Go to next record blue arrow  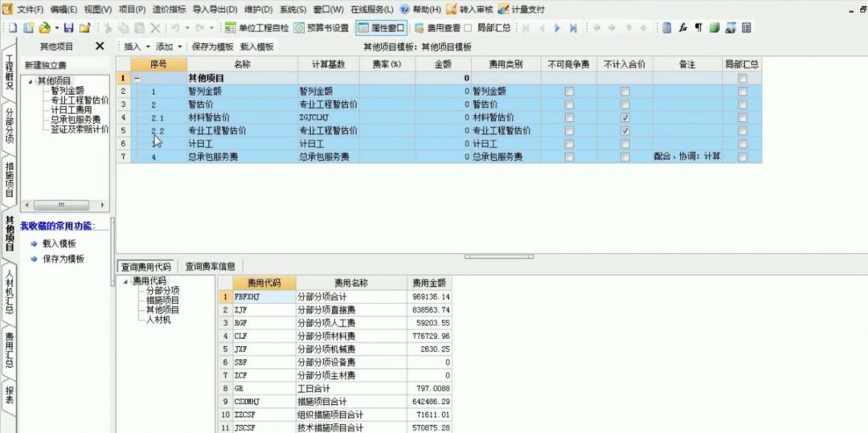pos(558,27)
